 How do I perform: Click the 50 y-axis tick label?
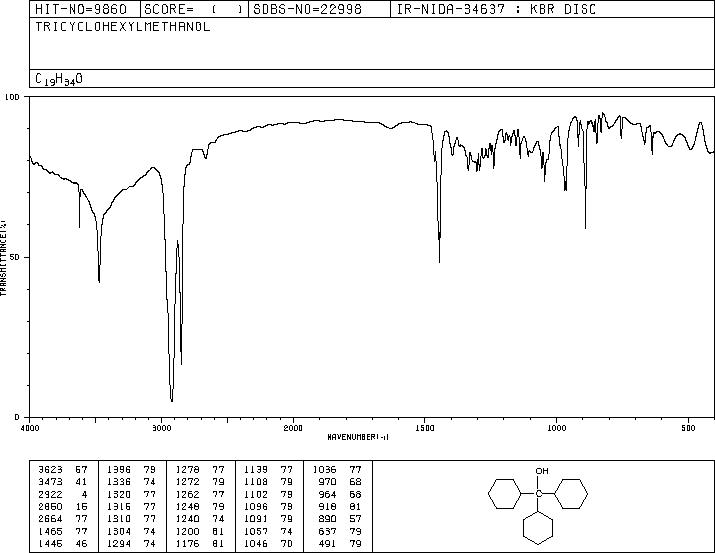coord(15,258)
